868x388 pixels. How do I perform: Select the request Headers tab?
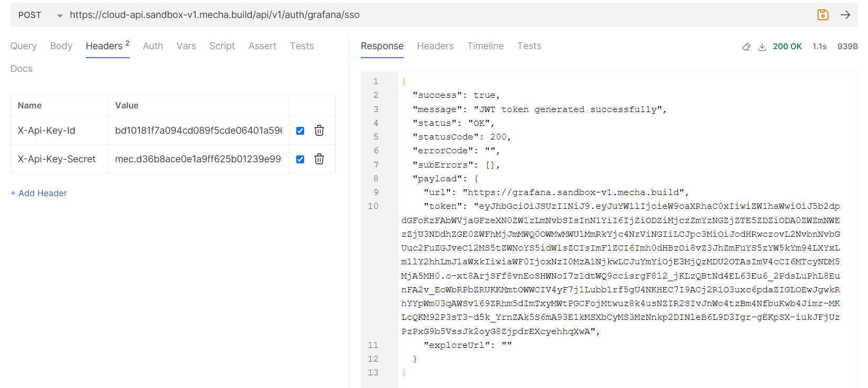(107, 46)
